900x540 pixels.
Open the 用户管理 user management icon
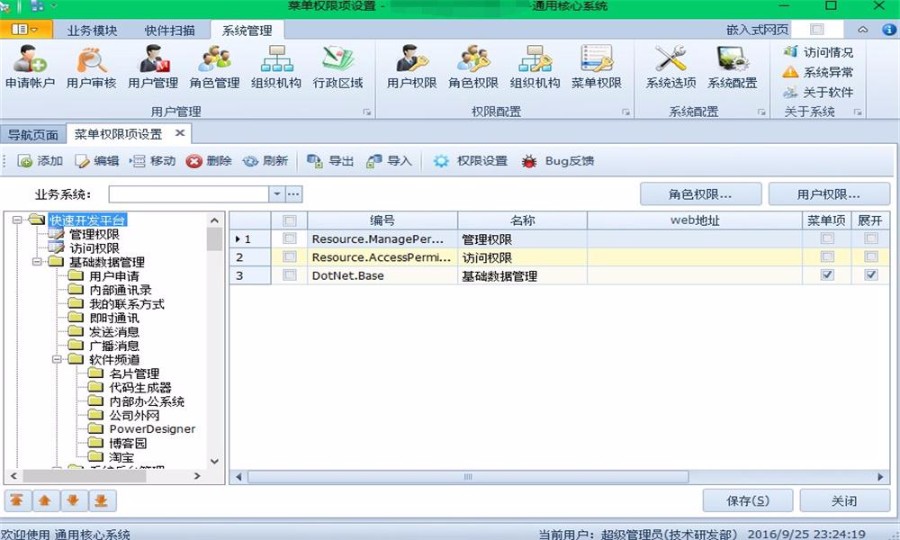(153, 67)
